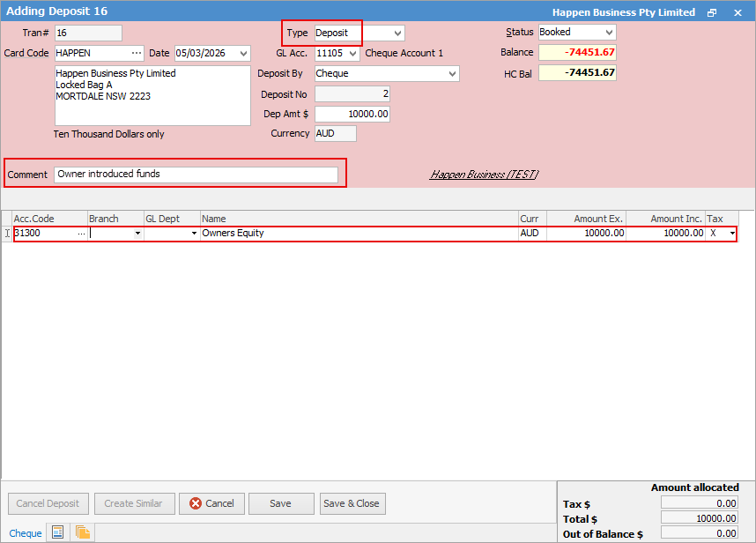Click the HC Bal value field
756x543 pixels.
point(577,73)
